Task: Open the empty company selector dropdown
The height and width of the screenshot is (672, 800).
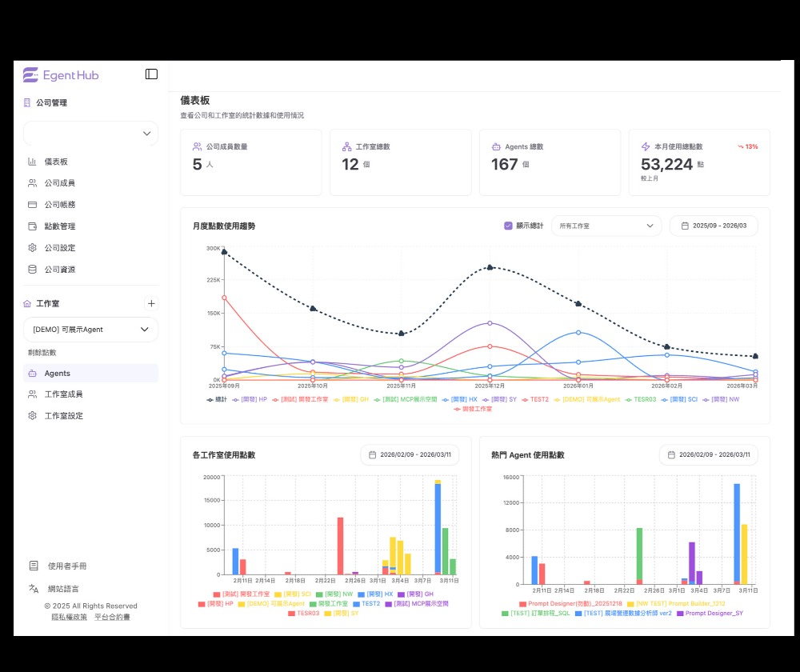Action: (90, 134)
